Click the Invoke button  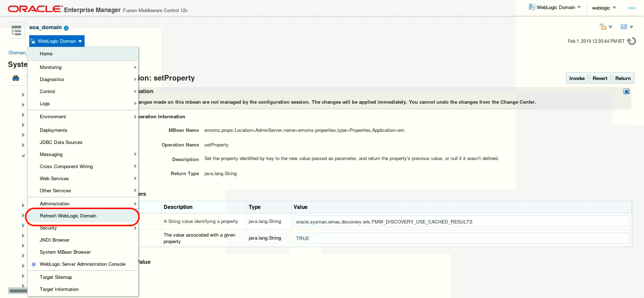[577, 78]
